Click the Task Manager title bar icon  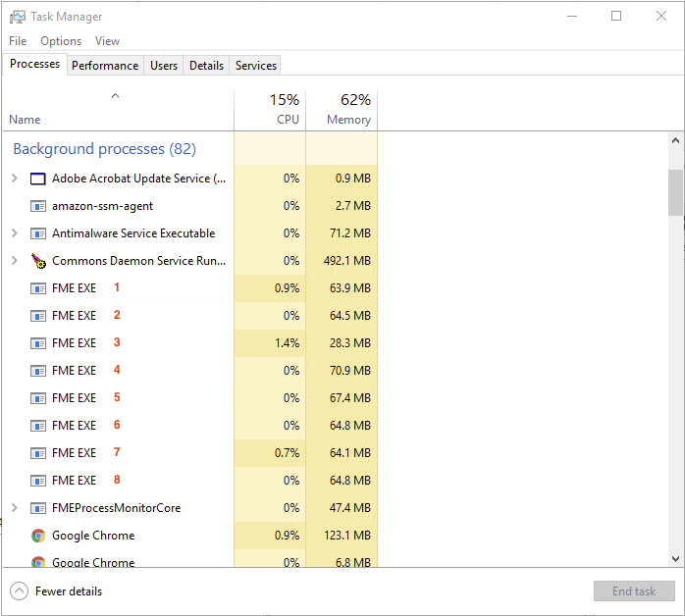tap(18, 17)
